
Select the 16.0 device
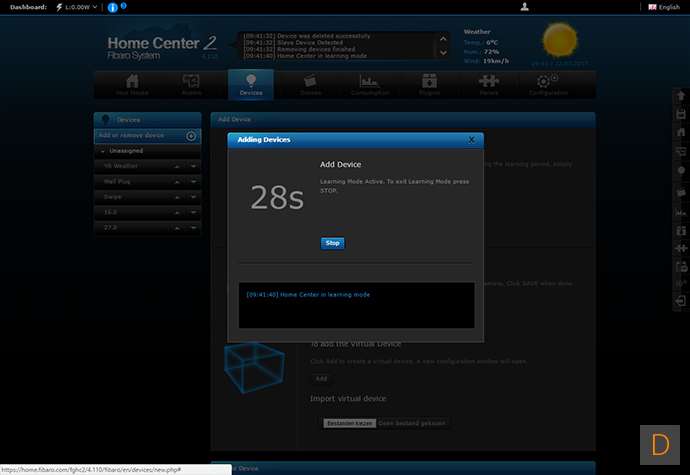point(110,212)
